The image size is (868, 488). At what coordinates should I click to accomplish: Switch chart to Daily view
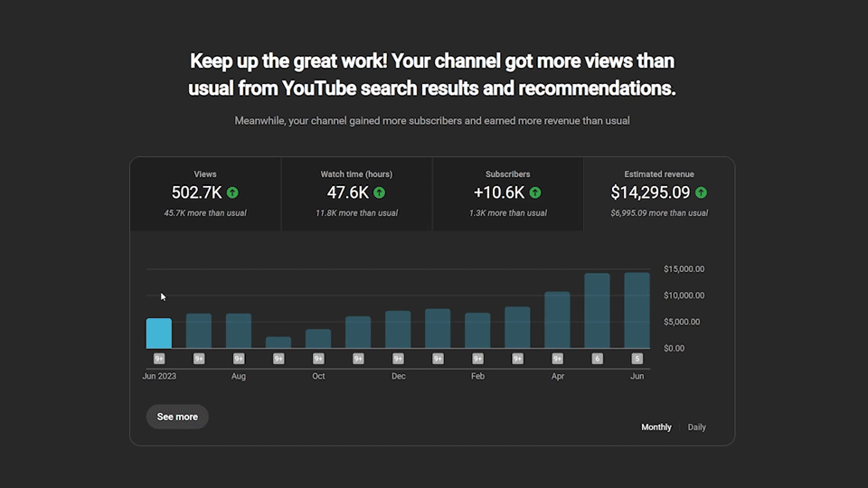696,427
